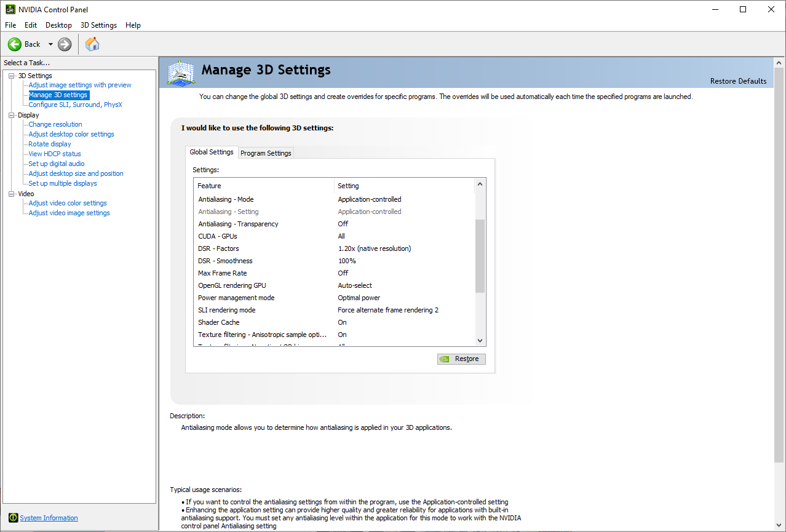Open Adjust image settings with preview
The height and width of the screenshot is (532, 786).
(x=80, y=85)
